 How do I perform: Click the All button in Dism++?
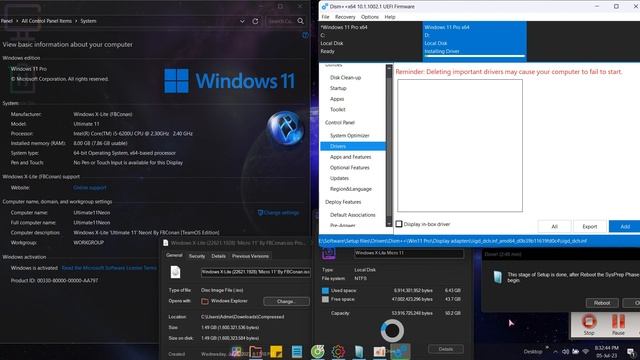[x=554, y=227]
